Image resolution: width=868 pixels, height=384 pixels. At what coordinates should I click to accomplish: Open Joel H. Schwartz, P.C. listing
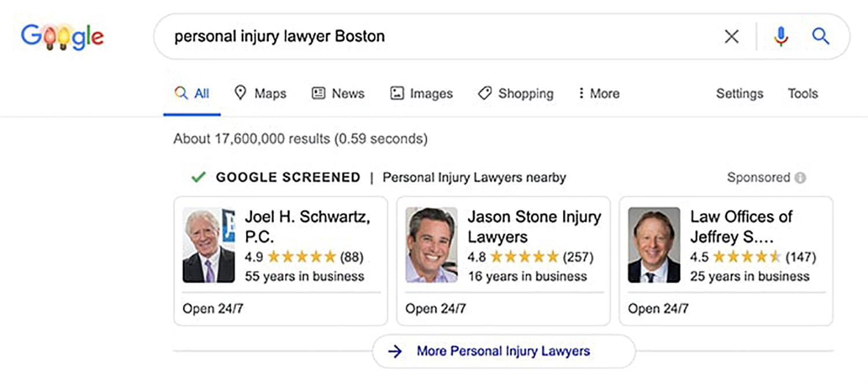[x=307, y=226]
